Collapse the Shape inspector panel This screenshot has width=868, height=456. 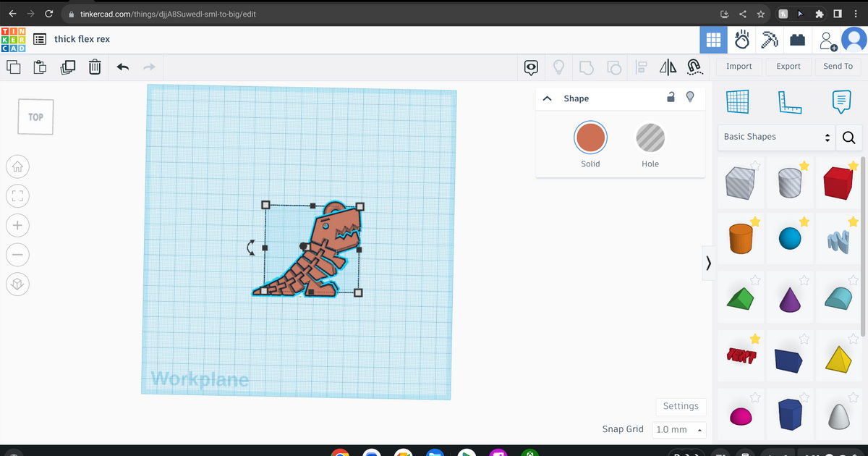[x=548, y=98]
